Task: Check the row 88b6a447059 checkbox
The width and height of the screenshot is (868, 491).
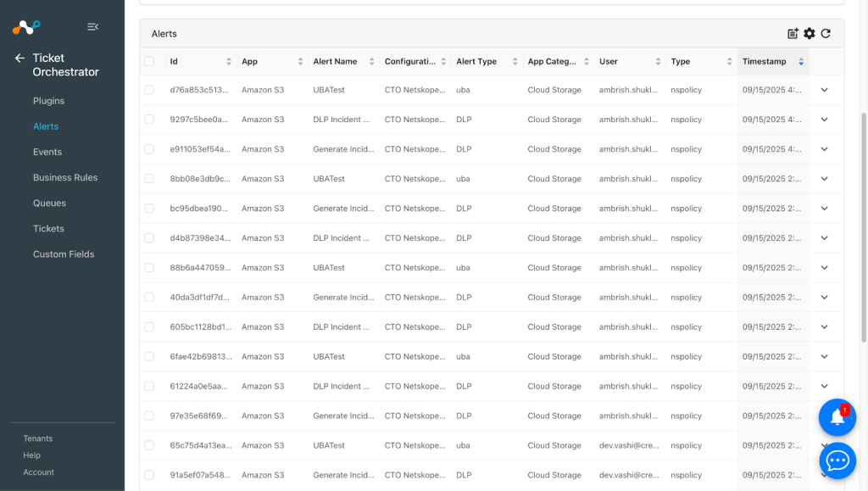Action: click(x=149, y=267)
